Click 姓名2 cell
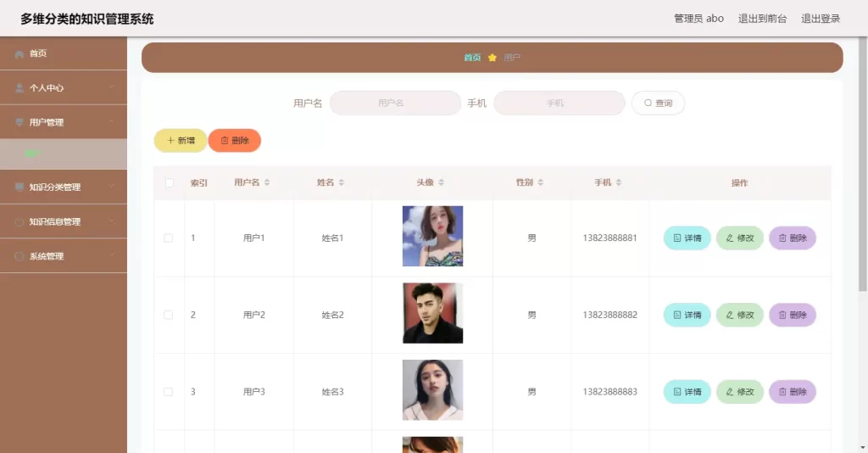This screenshot has height=453, width=868. tap(332, 315)
